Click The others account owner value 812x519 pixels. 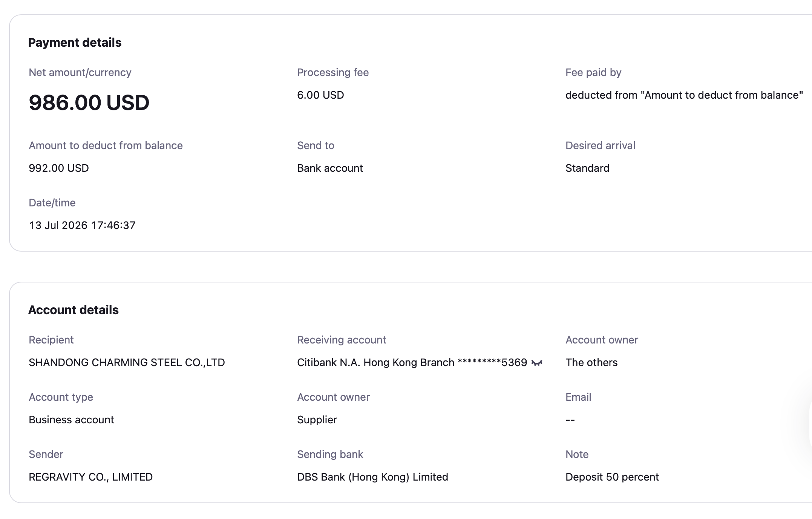click(x=591, y=362)
